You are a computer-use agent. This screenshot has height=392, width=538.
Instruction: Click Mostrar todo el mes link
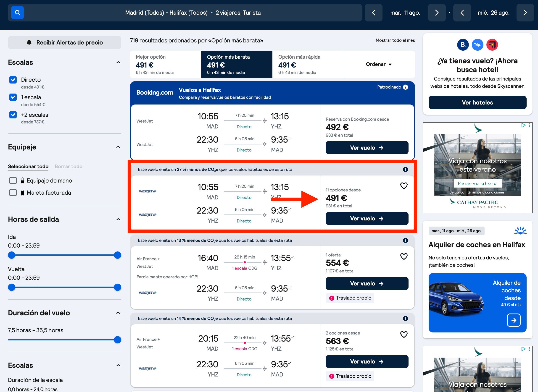[x=395, y=40]
